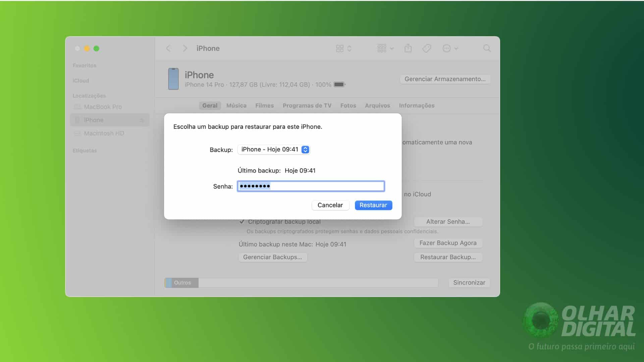Click the grid view up-down chevron
Image resolution: width=644 pixels, height=362 pixels.
[349, 49]
